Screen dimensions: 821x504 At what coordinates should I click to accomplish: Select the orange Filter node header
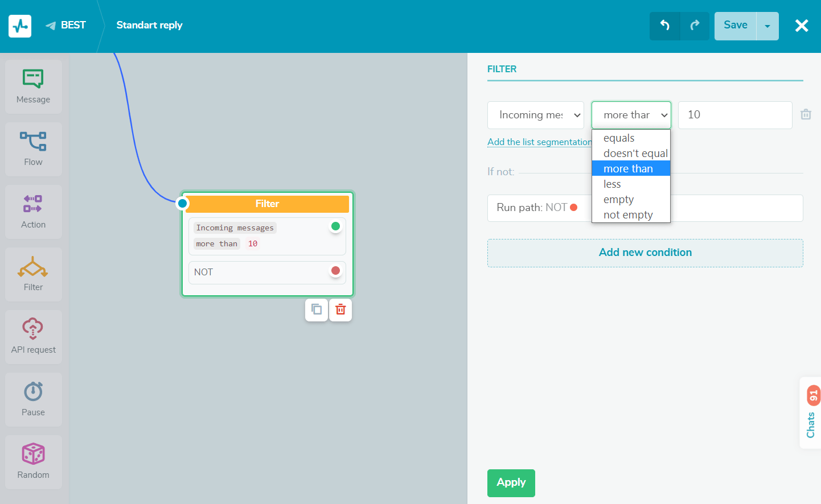click(267, 204)
